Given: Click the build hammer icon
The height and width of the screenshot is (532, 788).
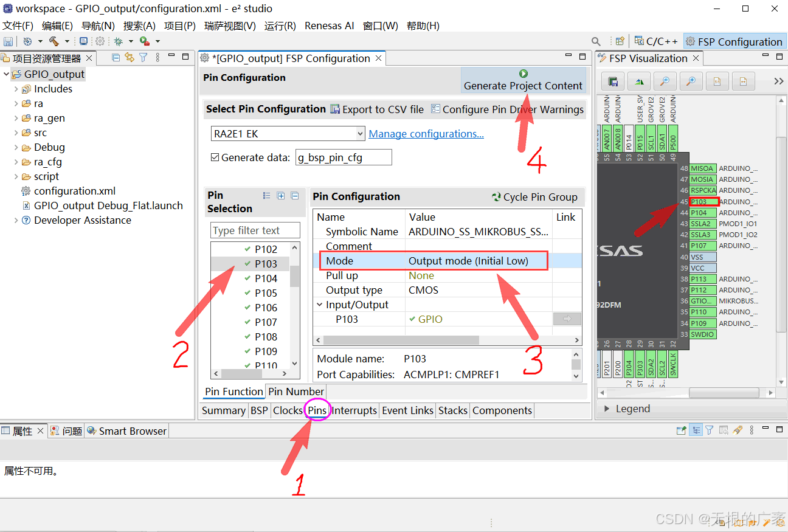Looking at the screenshot, I should 54,41.
